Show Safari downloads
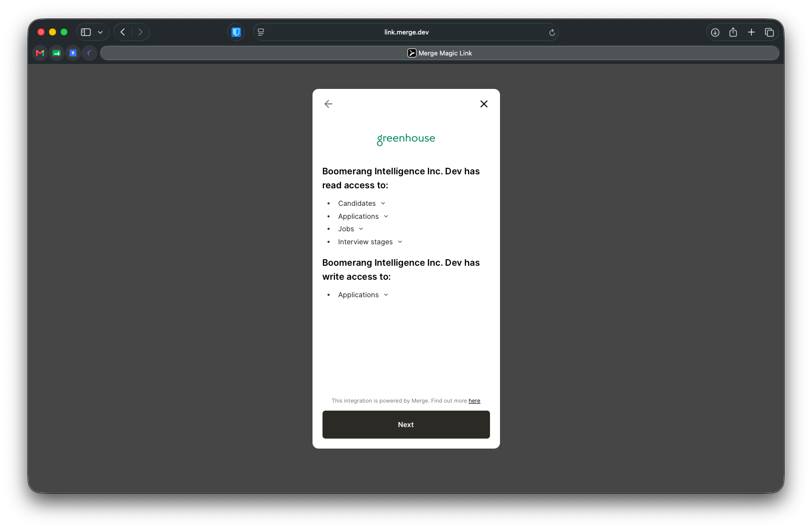Image resolution: width=812 pixels, height=530 pixels. click(x=715, y=32)
